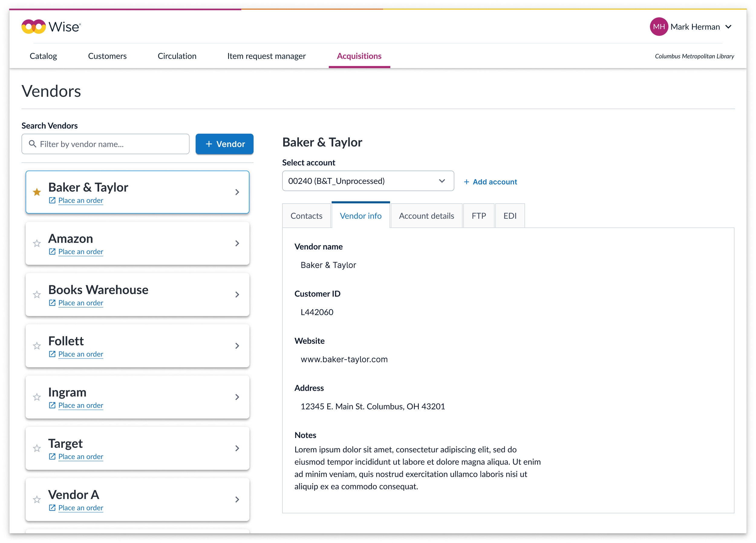This screenshot has width=756, height=543.
Task: Click Columbus Metropolitan Library label
Action: pyautogui.click(x=694, y=56)
